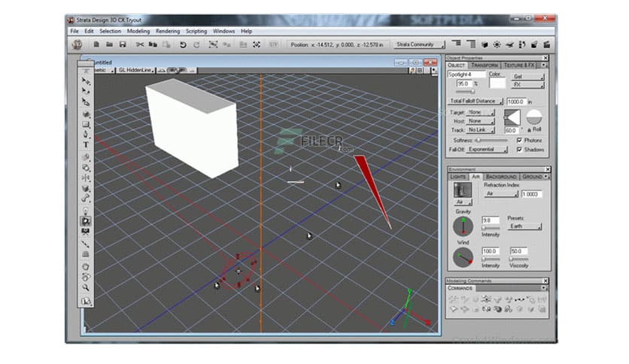
Task: Click the Undo arrow icon
Action: [x=183, y=45]
